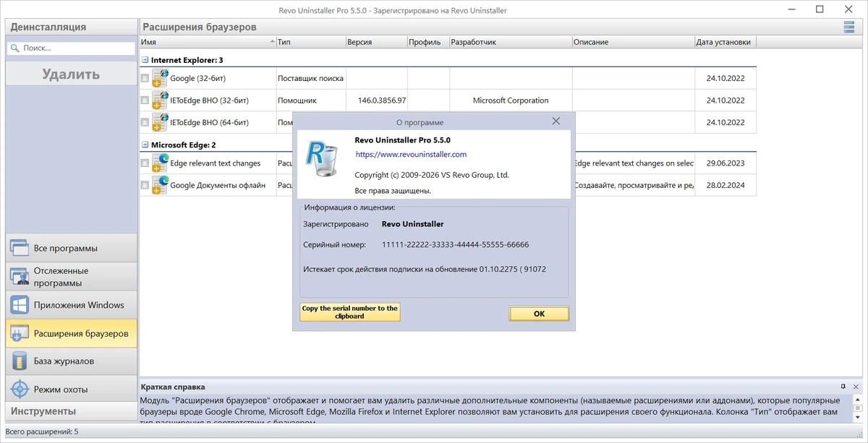Click the Всего расширений: 5 status text

[42, 432]
